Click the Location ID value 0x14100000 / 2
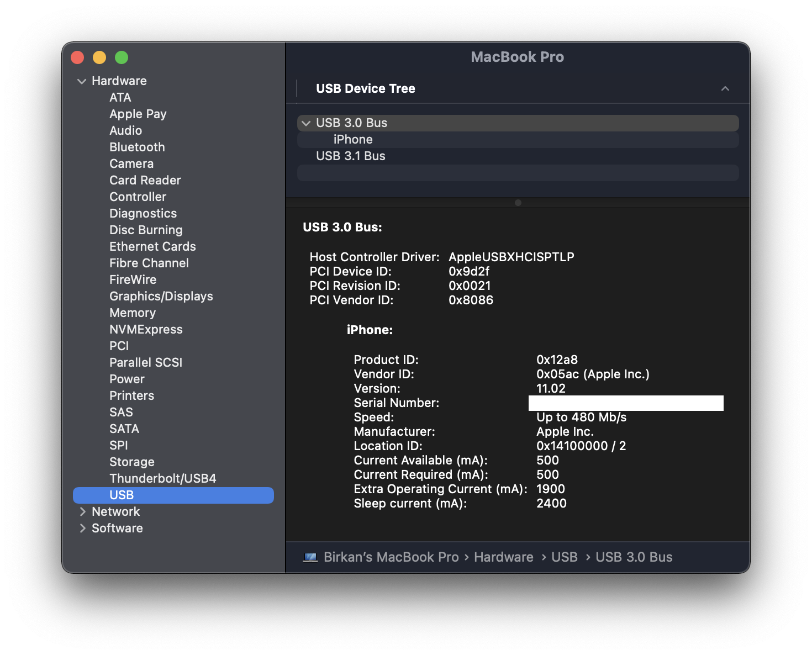Viewport: 812px width, 655px height. [x=581, y=446]
